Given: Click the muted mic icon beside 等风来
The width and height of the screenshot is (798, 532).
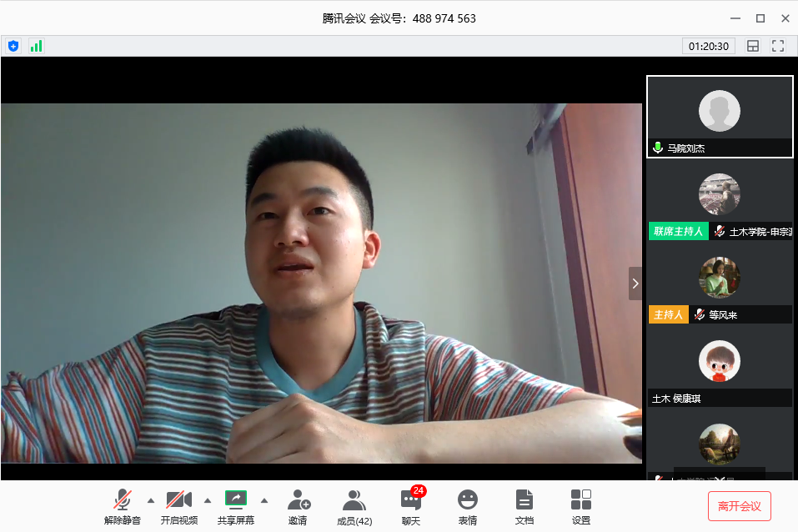Looking at the screenshot, I should point(700,314).
